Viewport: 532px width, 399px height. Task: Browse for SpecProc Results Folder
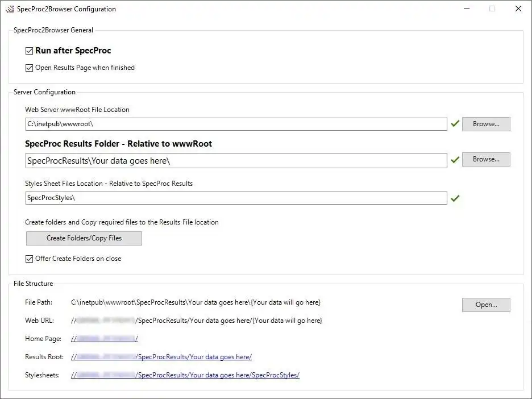pos(485,159)
